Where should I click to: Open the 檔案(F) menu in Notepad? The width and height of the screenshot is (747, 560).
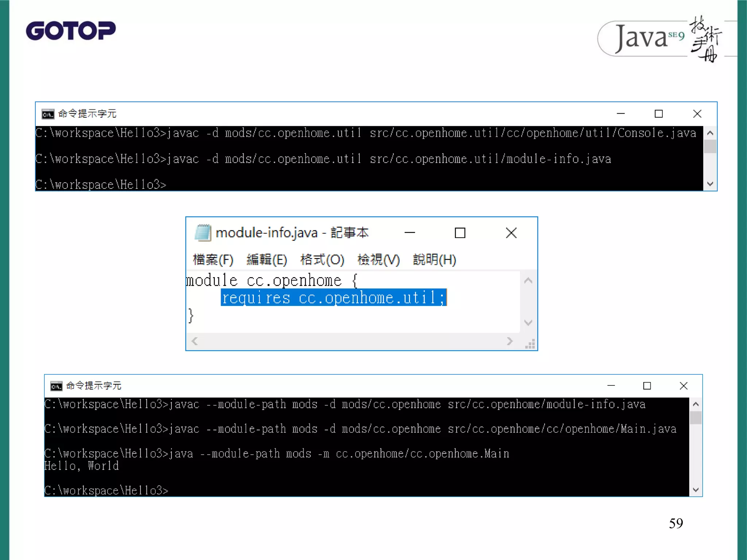click(x=213, y=260)
